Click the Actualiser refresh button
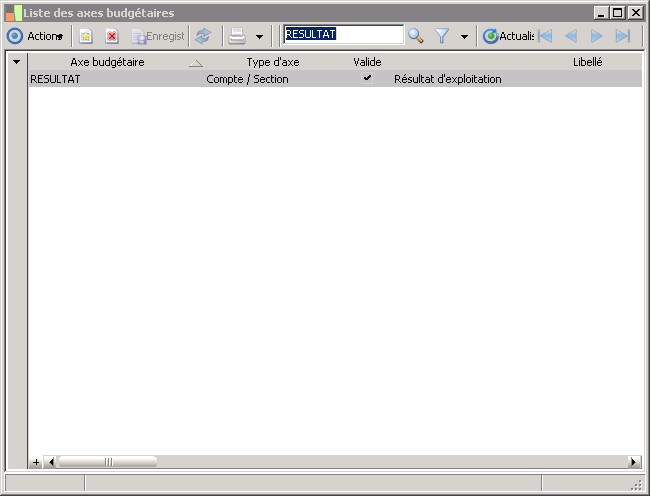 [508, 36]
